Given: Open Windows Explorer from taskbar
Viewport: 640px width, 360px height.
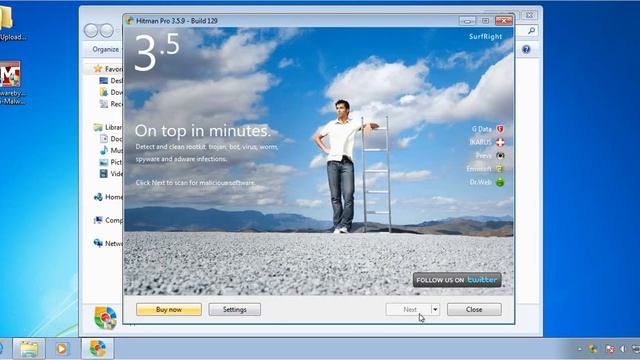Looking at the screenshot, I should click(x=29, y=349).
